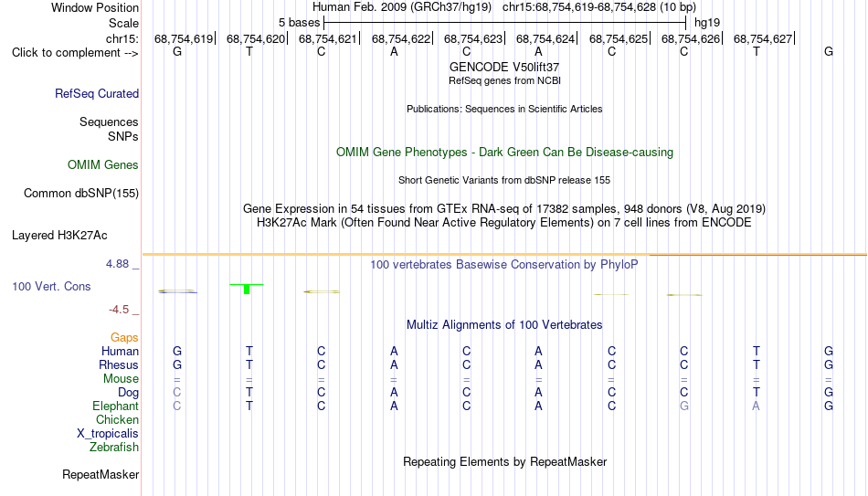Viewport: 868px width, 496px height.
Task: Click the Common dbSNP(155) track label
Action: click(81, 194)
